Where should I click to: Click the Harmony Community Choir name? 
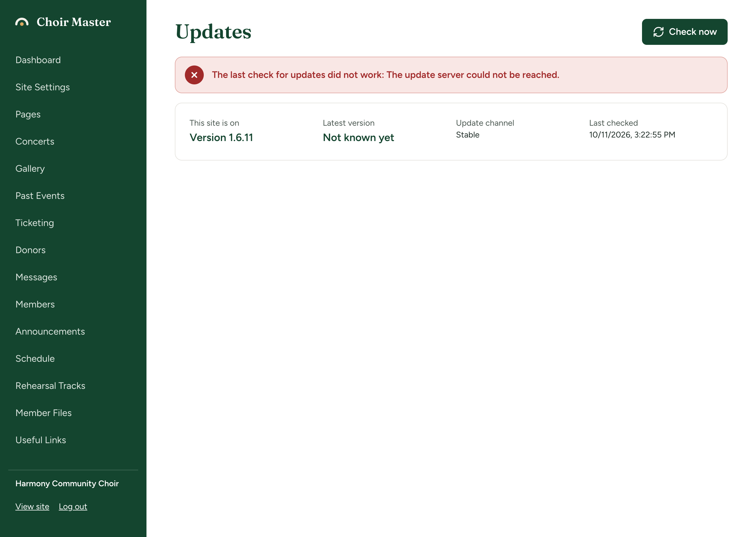tap(67, 483)
